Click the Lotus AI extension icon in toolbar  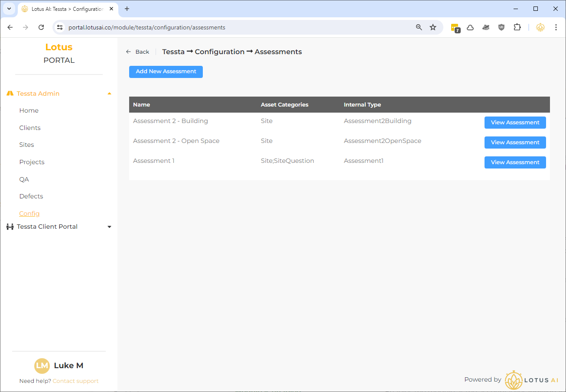tap(540, 27)
